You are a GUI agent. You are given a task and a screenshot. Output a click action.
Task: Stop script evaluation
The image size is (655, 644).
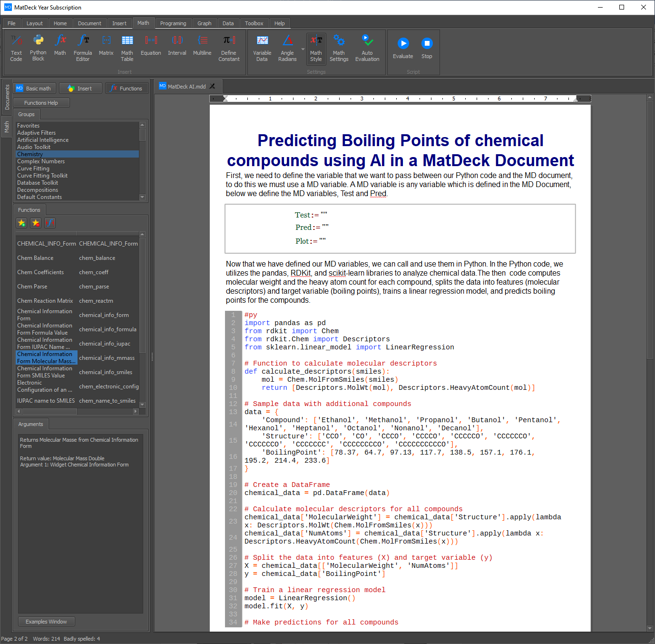[427, 48]
